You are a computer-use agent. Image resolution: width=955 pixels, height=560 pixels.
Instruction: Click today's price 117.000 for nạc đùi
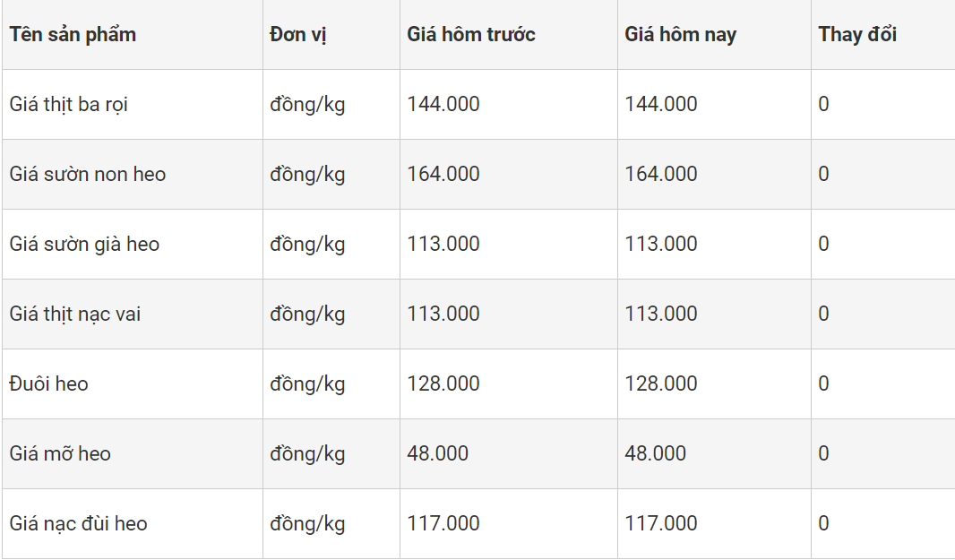(x=661, y=524)
